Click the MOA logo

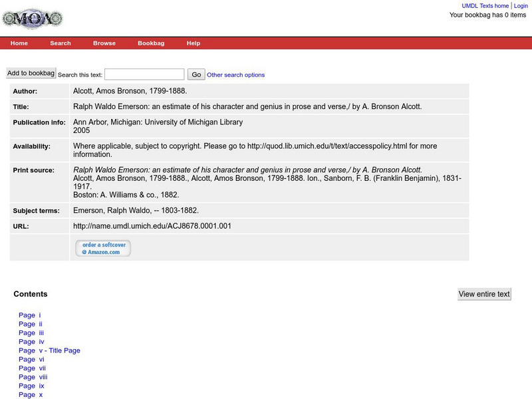pos(33,19)
